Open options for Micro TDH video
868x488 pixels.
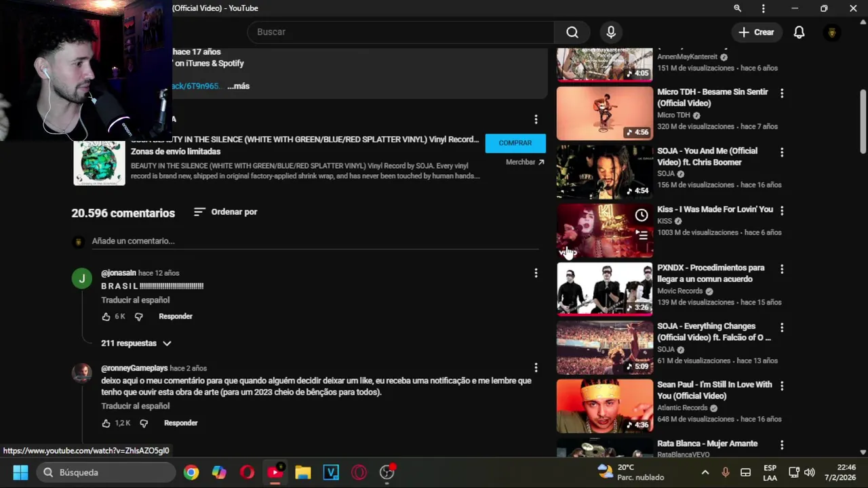pos(781,94)
